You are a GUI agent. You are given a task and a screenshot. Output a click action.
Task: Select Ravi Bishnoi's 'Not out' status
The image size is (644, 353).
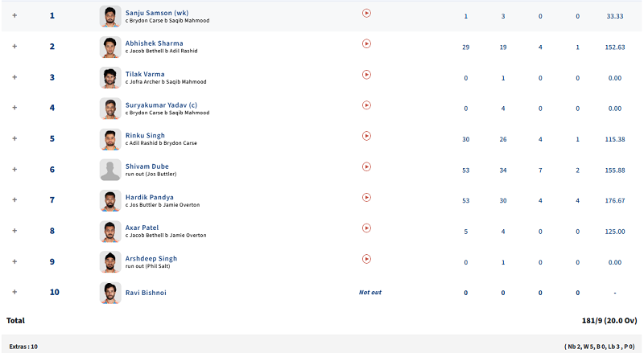click(x=370, y=292)
